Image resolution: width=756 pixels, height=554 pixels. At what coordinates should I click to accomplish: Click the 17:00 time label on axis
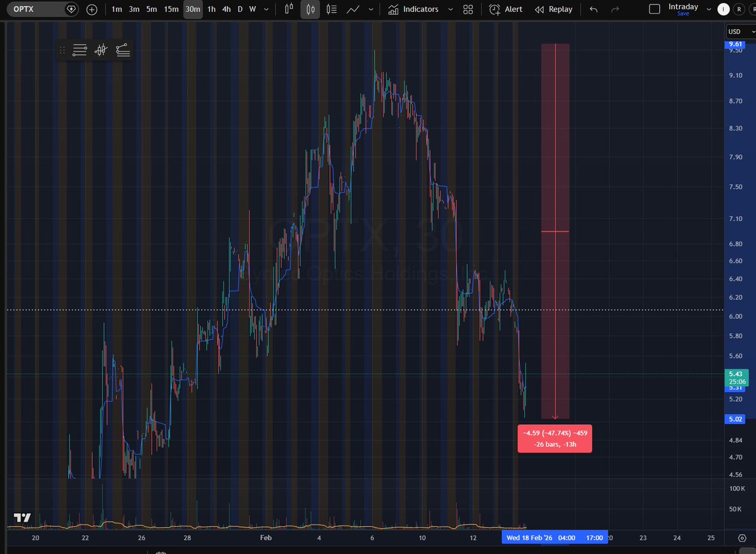coord(594,538)
